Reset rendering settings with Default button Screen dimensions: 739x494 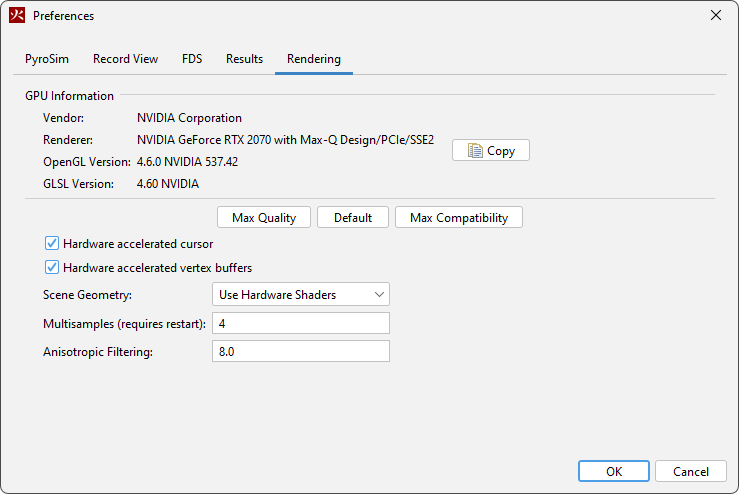point(353,218)
